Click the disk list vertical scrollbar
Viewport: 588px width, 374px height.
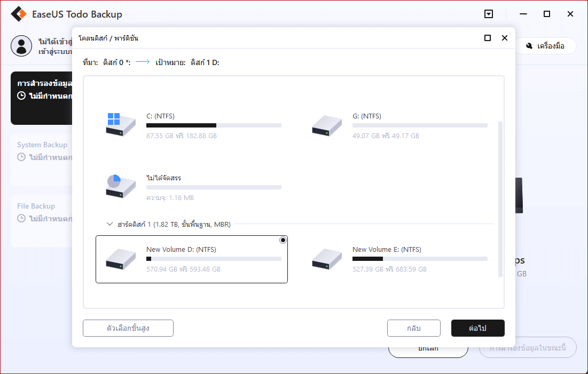[500, 199]
